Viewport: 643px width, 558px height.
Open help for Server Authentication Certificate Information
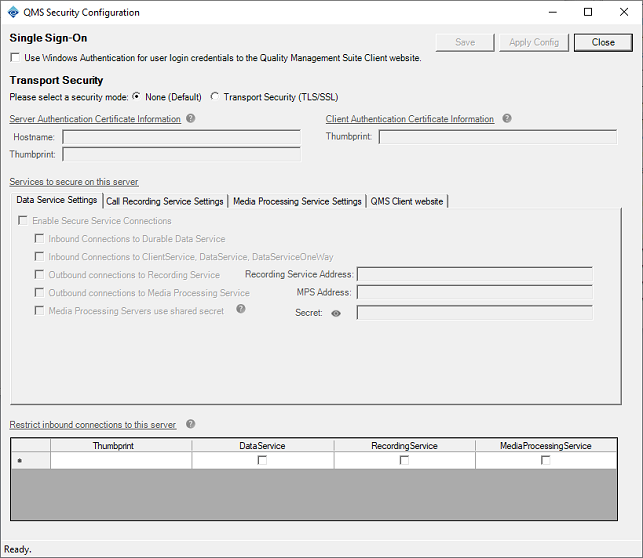point(191,118)
